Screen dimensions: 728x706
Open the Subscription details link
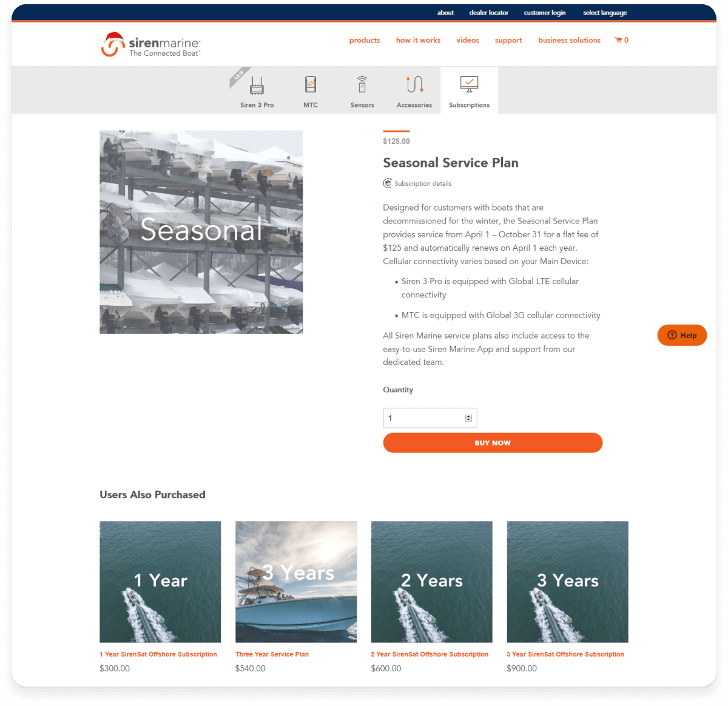423,183
